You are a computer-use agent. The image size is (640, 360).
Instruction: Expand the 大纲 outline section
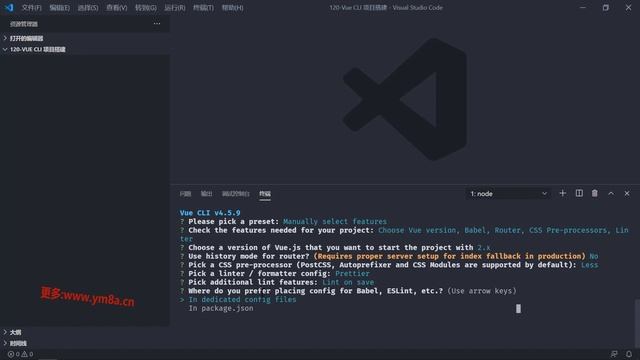click(x=85, y=332)
